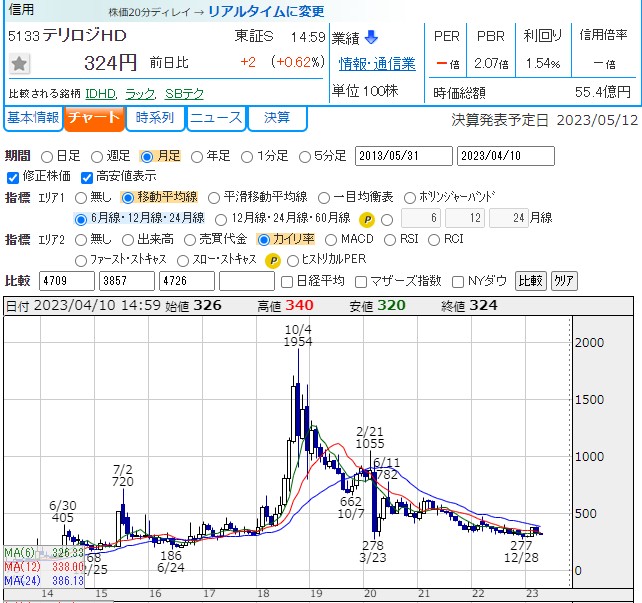Select the 1分足 period radio
This screenshot has width=642, height=603.
[247, 157]
